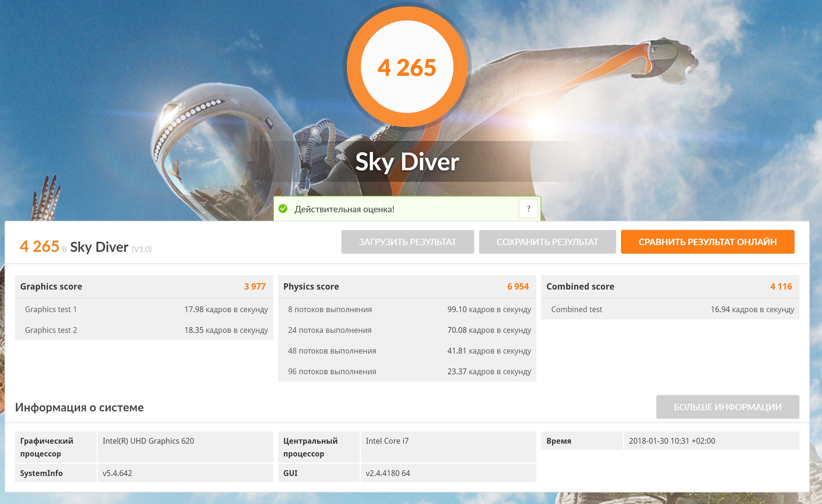
Task: Select the Combined test row label
Action: [x=577, y=309]
